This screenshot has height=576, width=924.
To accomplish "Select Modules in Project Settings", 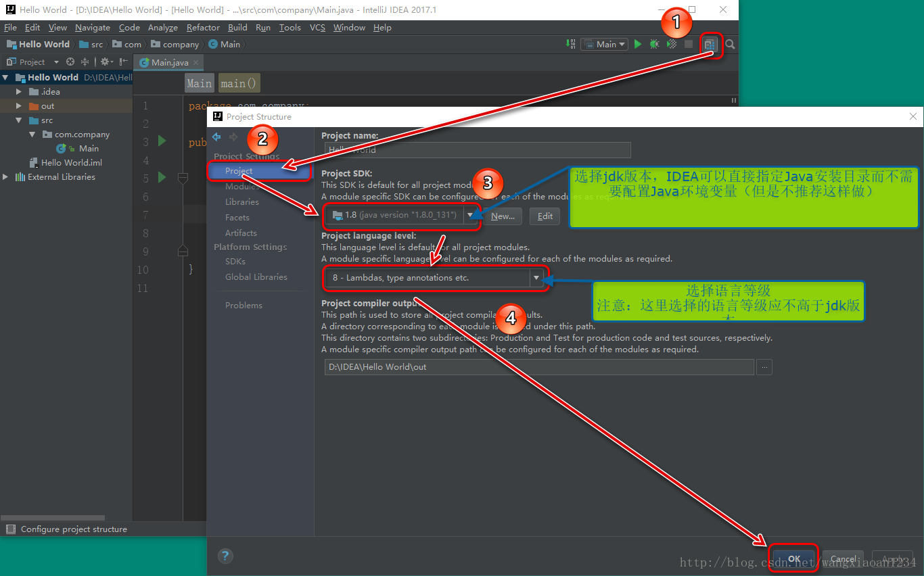I will [x=241, y=187].
